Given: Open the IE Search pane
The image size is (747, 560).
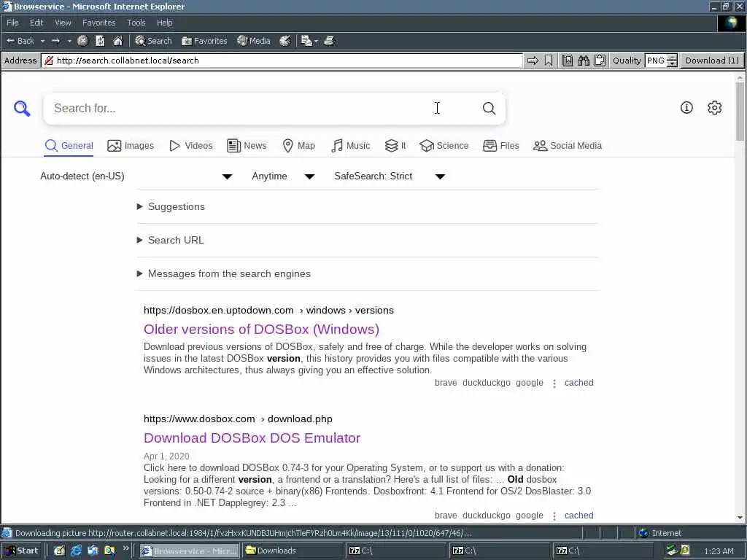Looking at the screenshot, I should coord(153,41).
